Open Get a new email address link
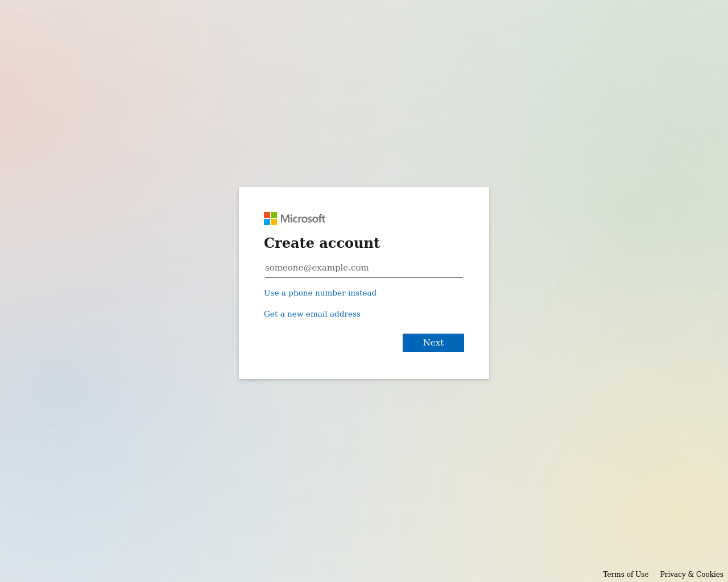The width and height of the screenshot is (728, 582). [x=312, y=314]
